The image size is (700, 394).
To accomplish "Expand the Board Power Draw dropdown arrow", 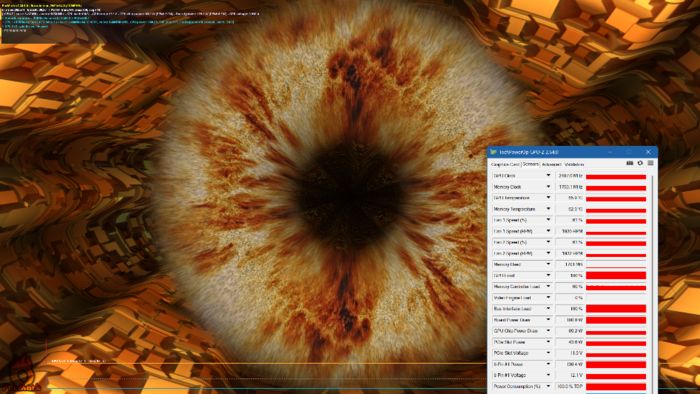I will click(x=548, y=320).
